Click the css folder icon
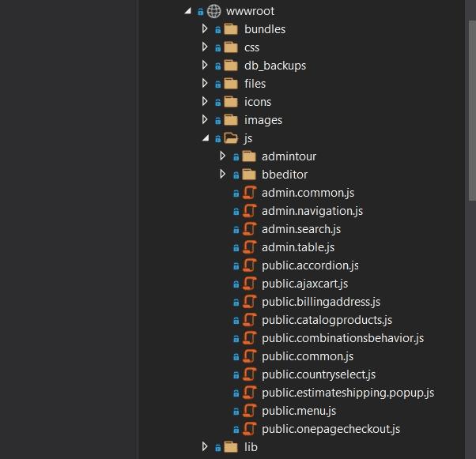The width and height of the screenshot is (476, 459). [231, 47]
